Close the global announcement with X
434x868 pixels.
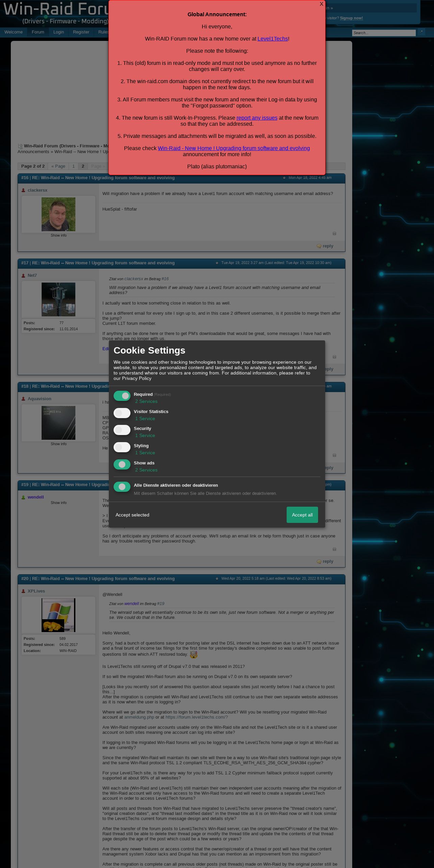(321, 4)
